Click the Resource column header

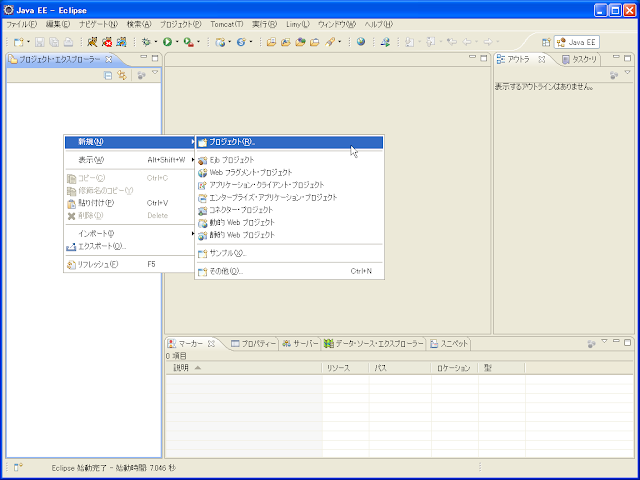click(x=345, y=368)
